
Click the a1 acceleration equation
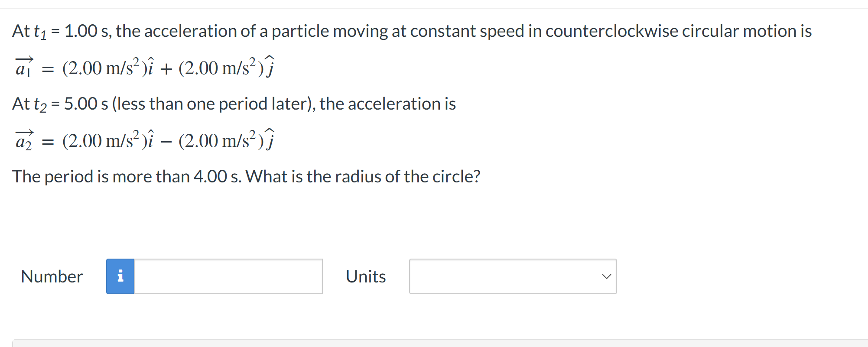point(143,66)
